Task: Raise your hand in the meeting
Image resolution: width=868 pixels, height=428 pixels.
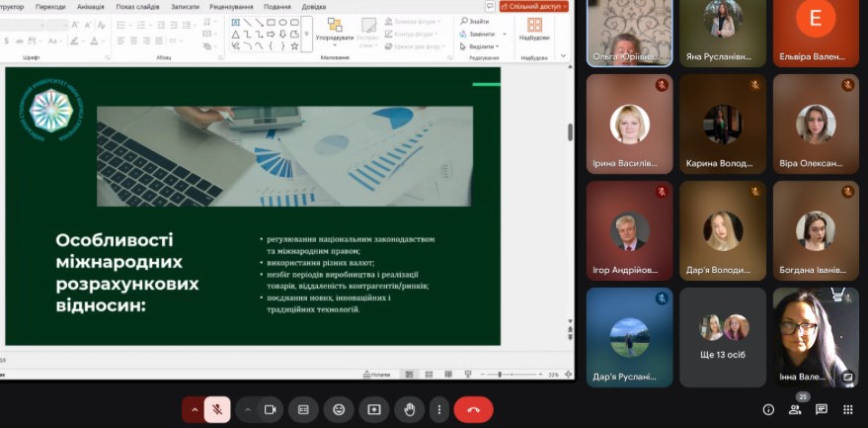Action: (x=409, y=409)
